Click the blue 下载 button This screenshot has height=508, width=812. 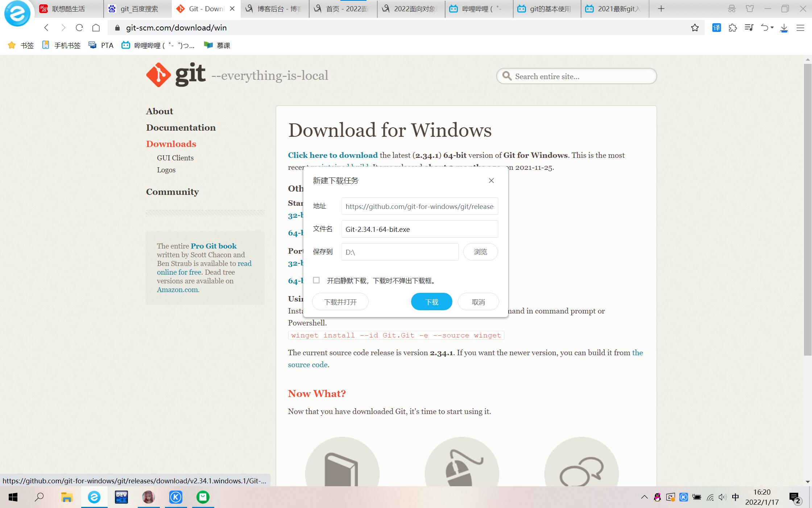pyautogui.click(x=431, y=302)
